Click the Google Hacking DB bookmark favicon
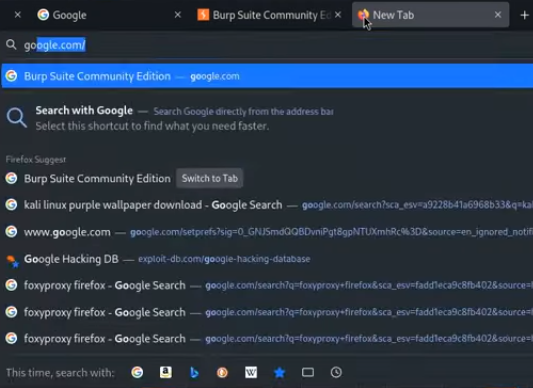The image size is (533, 388). click(13, 260)
